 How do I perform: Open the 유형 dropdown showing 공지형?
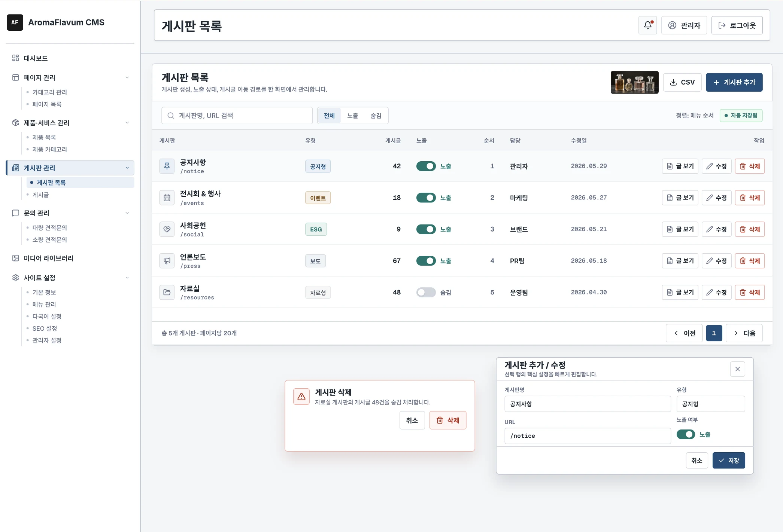(x=711, y=404)
